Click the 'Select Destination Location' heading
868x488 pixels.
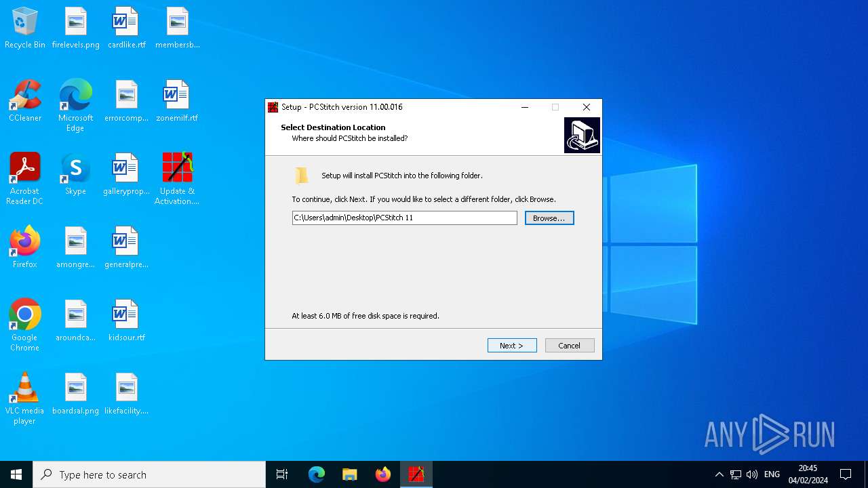tap(333, 127)
